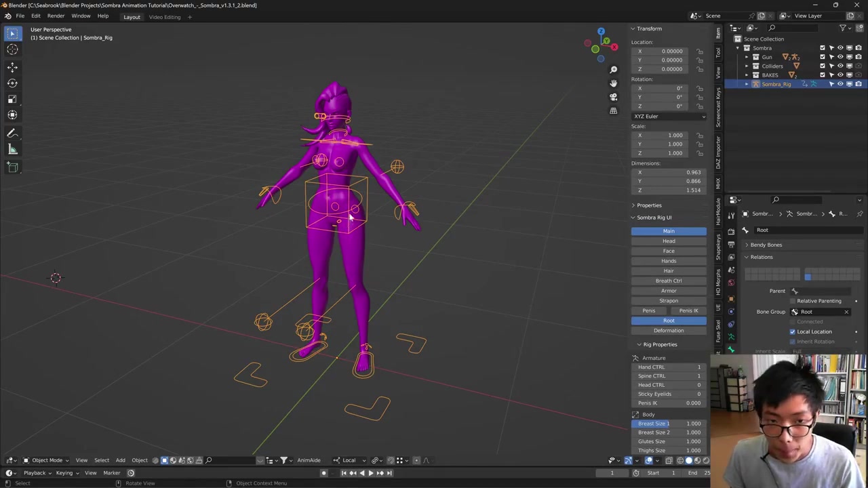
Task: Open the Render menu
Action: (x=56, y=16)
